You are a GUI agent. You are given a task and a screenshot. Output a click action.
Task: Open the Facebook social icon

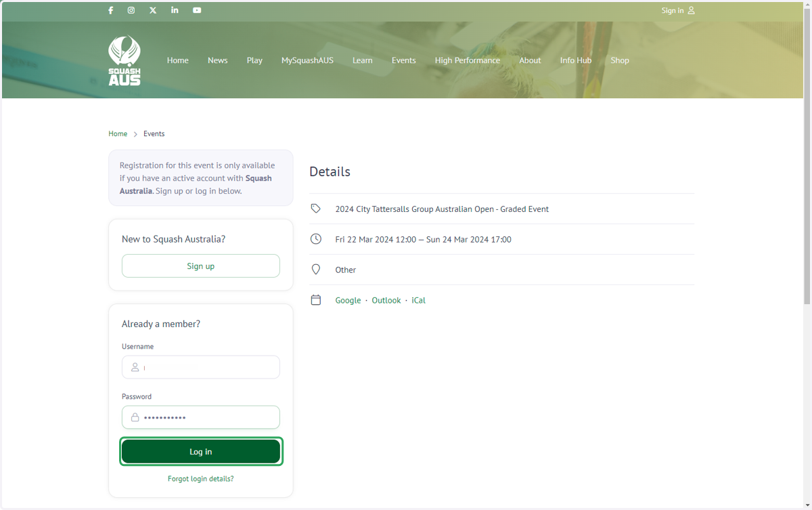(111, 10)
